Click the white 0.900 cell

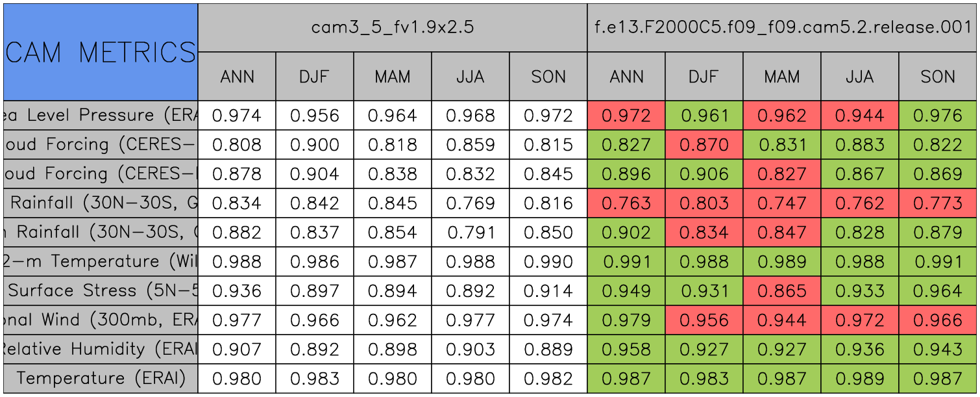[314, 145]
